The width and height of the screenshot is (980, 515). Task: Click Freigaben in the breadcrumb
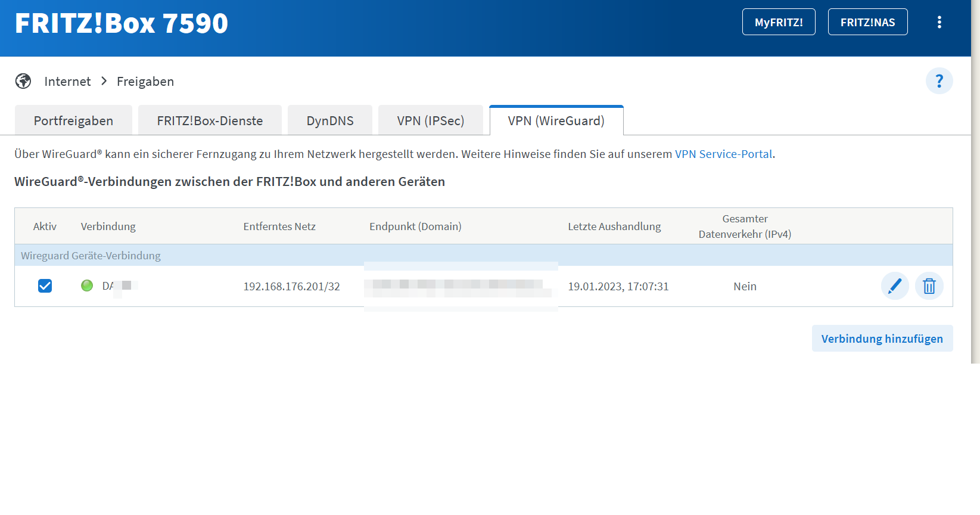point(145,81)
